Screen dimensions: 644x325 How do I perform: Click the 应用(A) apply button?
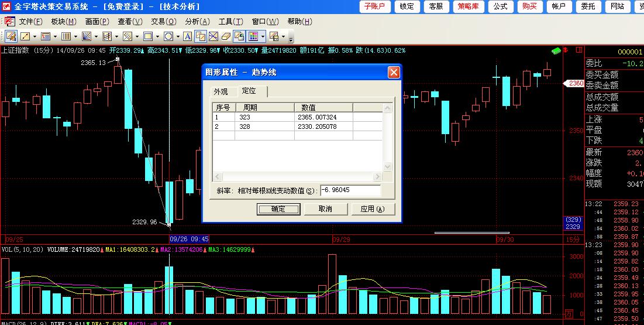point(373,209)
